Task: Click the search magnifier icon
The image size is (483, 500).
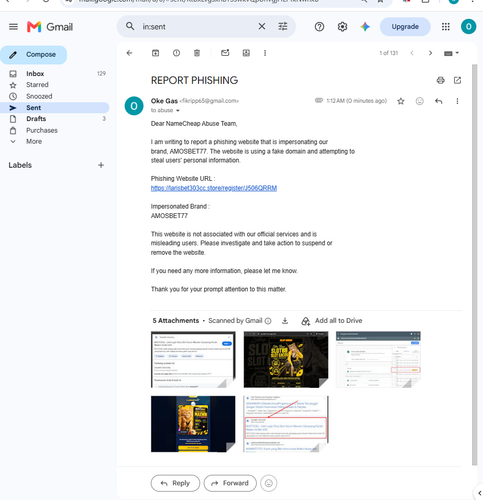Action: click(x=130, y=26)
